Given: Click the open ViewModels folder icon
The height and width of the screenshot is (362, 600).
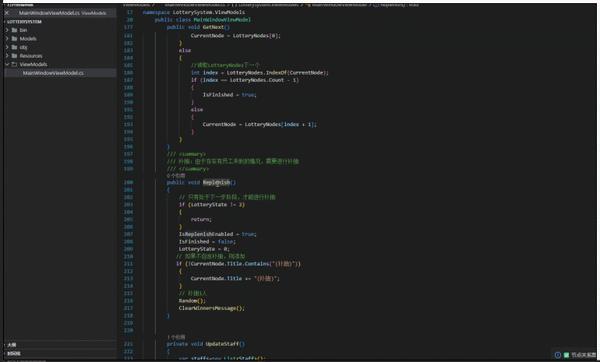Looking at the screenshot, I should [x=15, y=64].
